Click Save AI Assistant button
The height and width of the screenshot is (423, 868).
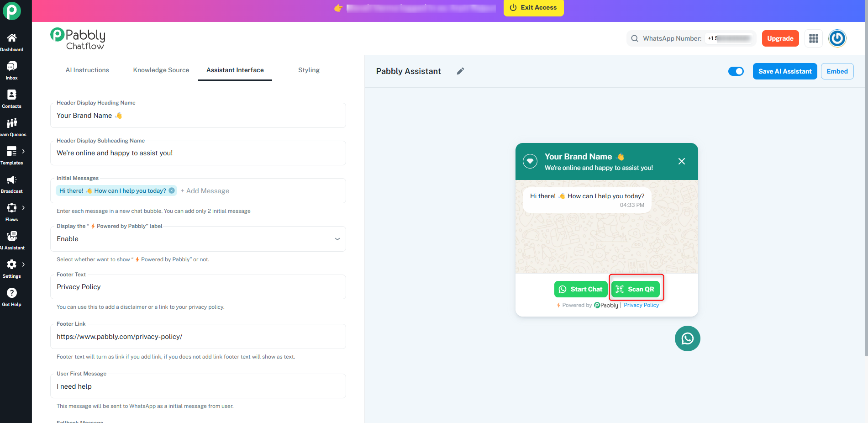785,71
